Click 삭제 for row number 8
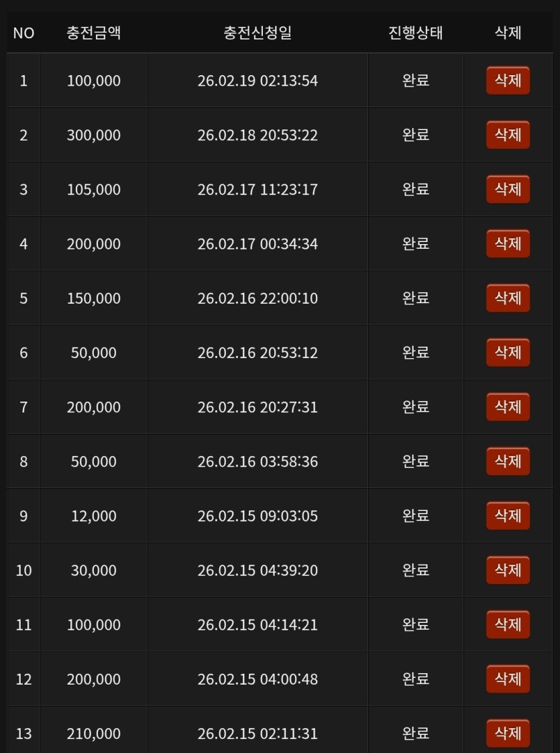560x753 pixels. coord(508,461)
